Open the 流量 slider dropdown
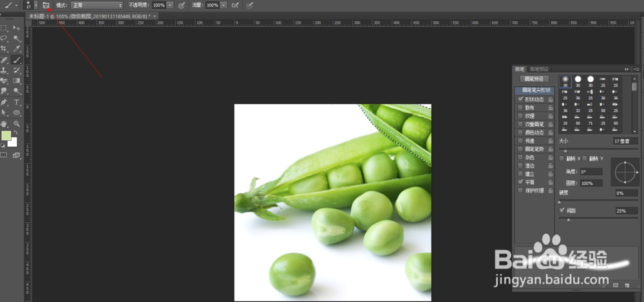Image resolution: width=644 pixels, height=302 pixels. (x=223, y=5)
